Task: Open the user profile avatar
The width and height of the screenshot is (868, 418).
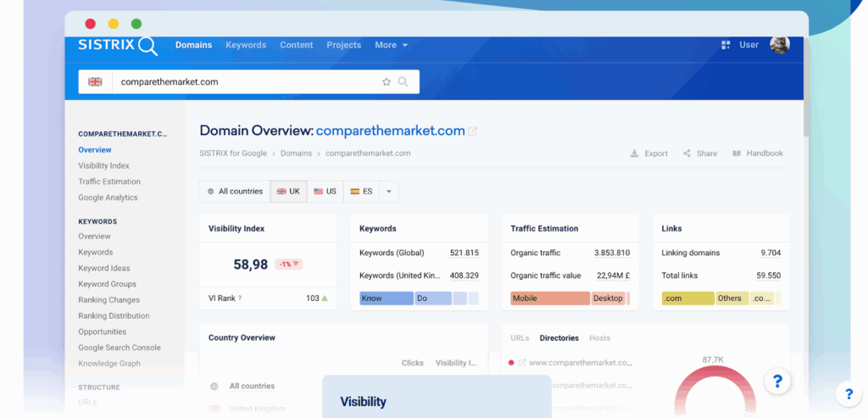Action: coord(779,45)
